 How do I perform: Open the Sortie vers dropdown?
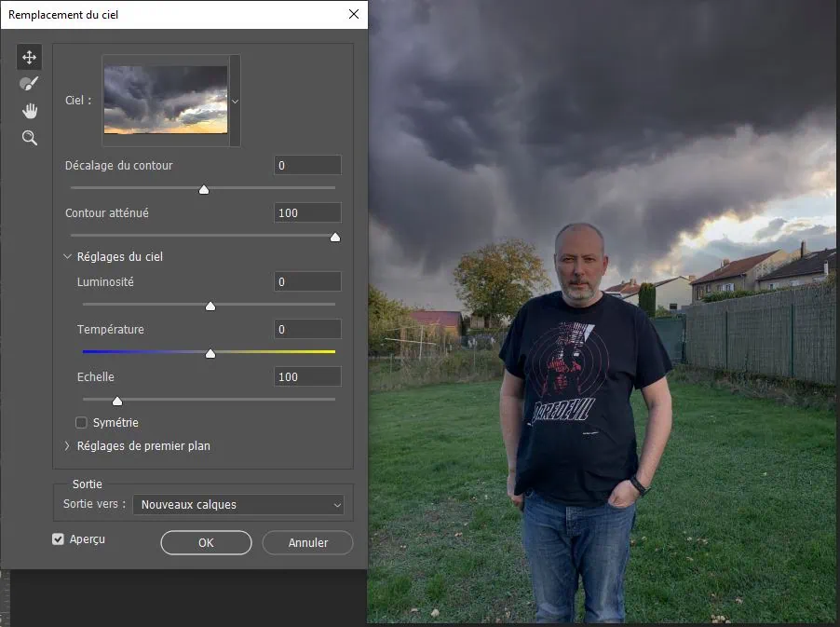click(x=238, y=505)
